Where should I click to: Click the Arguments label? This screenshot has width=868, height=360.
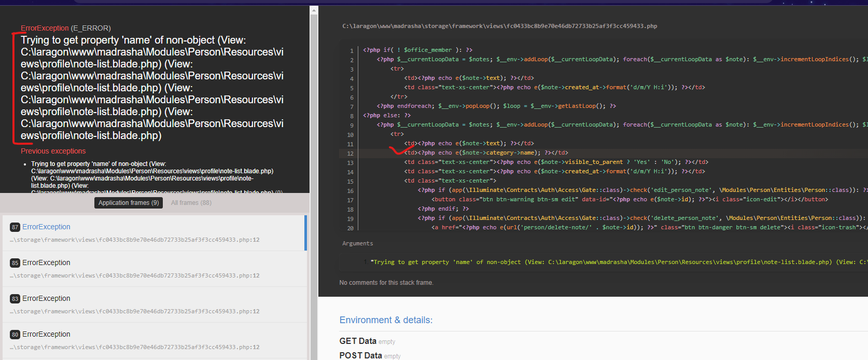(x=357, y=243)
